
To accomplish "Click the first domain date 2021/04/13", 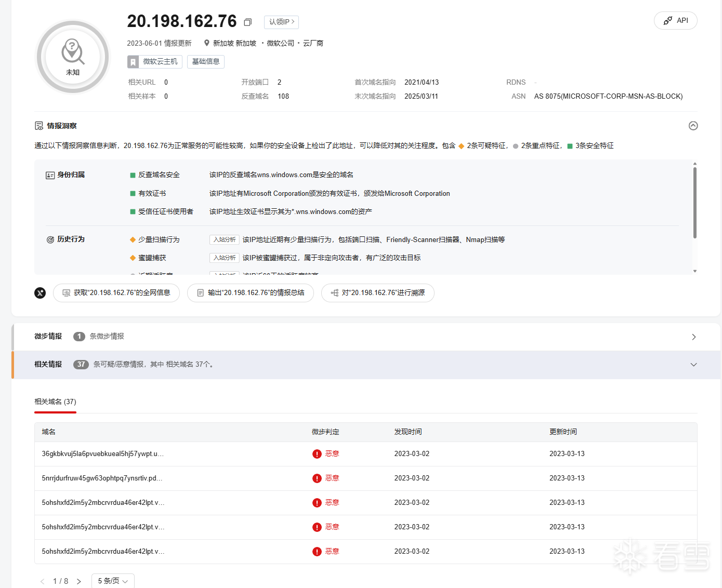I will click(422, 83).
